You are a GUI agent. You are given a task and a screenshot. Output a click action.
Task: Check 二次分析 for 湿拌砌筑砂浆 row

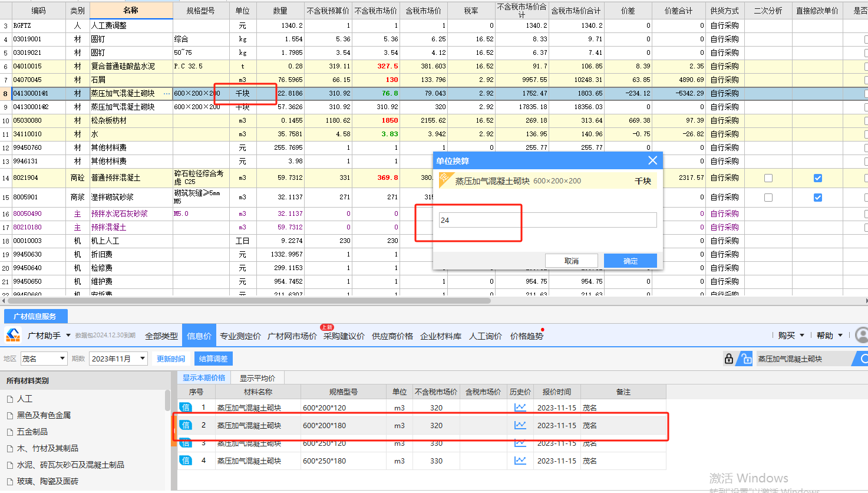coord(768,198)
